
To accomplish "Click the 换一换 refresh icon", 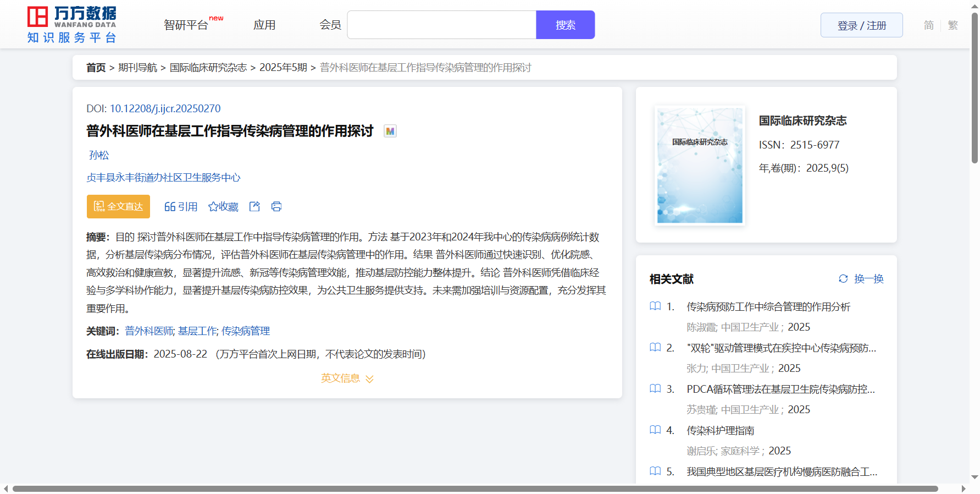I will coord(843,279).
